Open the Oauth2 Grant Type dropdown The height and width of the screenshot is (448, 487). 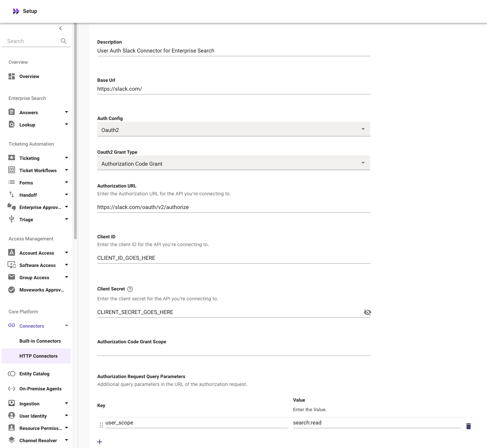point(234,163)
